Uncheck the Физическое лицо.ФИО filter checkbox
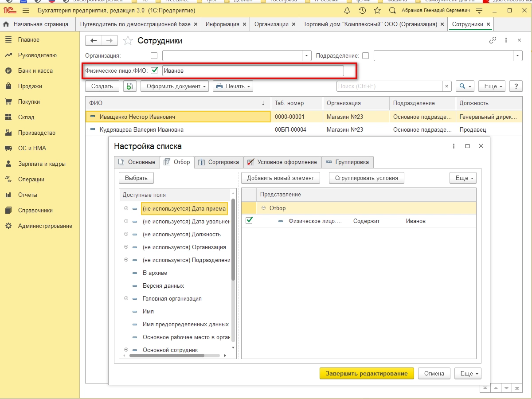The height and width of the screenshot is (399, 532). tap(154, 70)
